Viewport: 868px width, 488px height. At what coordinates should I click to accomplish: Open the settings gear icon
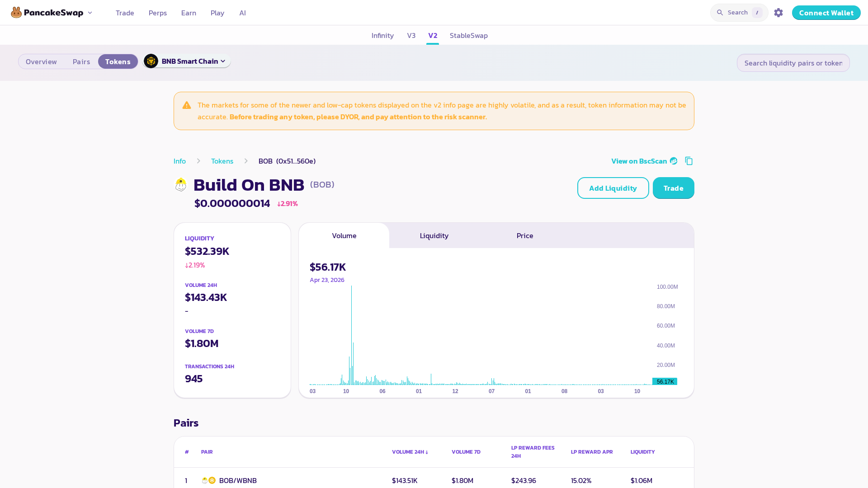pos(778,13)
